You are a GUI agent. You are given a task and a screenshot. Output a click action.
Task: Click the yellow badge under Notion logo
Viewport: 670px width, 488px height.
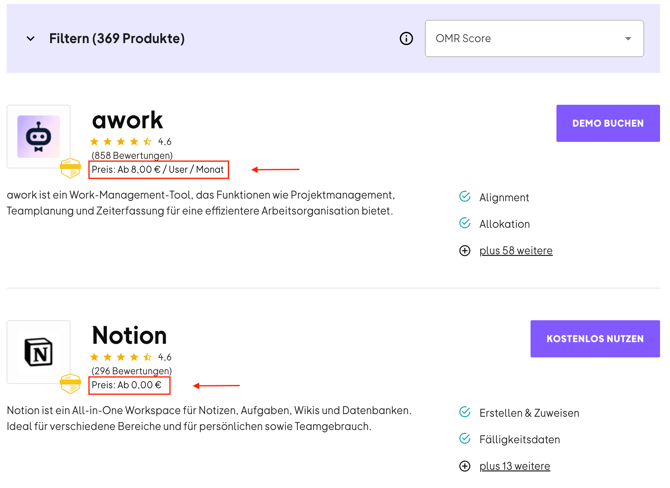70,383
